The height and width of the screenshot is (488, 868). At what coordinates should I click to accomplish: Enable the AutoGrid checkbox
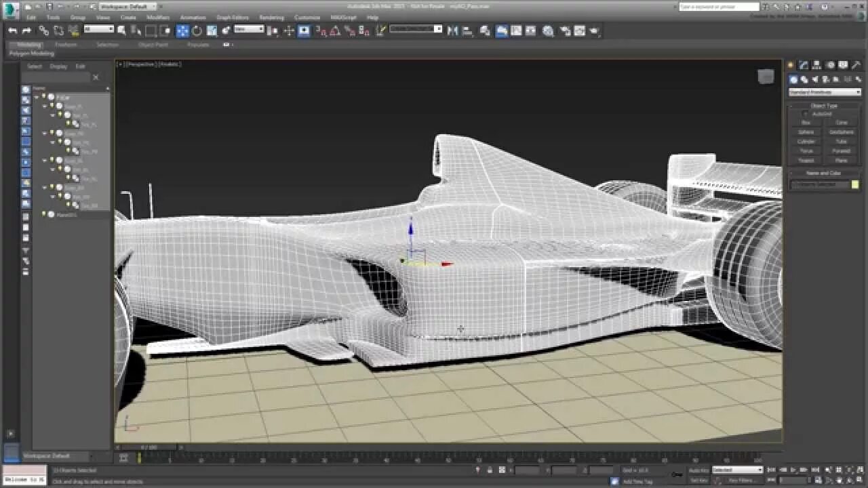coord(806,114)
